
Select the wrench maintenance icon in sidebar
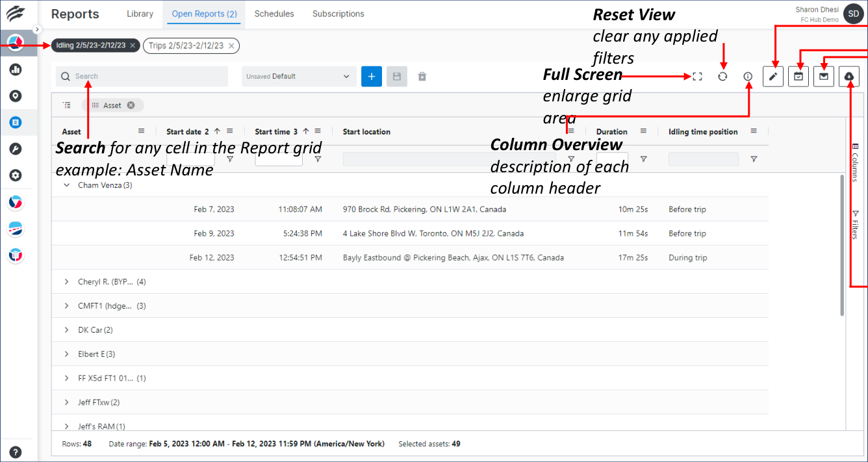click(x=16, y=148)
